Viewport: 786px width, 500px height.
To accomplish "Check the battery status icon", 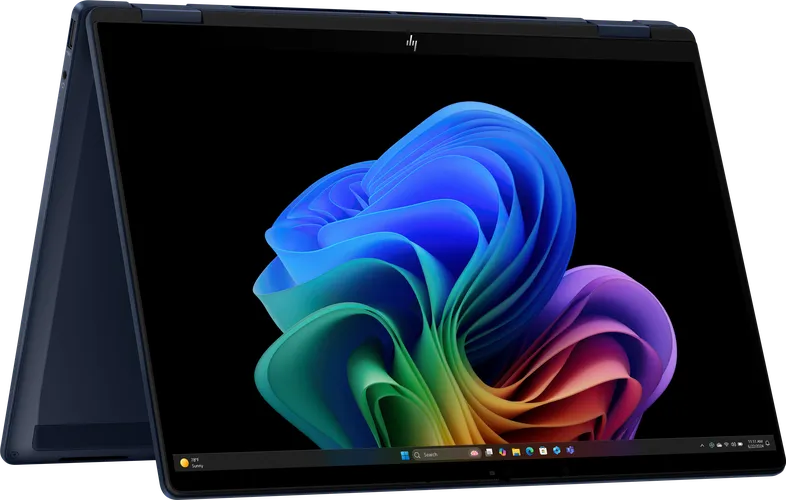I will (740, 444).
